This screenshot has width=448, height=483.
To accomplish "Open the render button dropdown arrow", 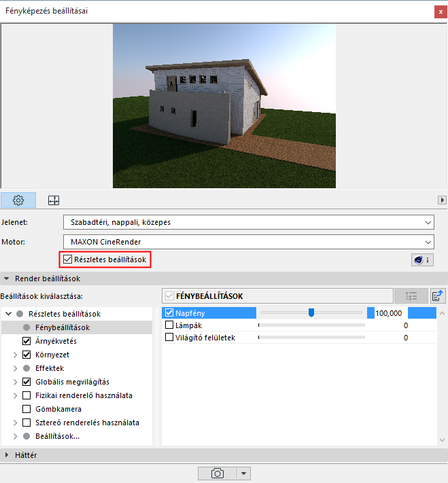I will click(x=244, y=473).
